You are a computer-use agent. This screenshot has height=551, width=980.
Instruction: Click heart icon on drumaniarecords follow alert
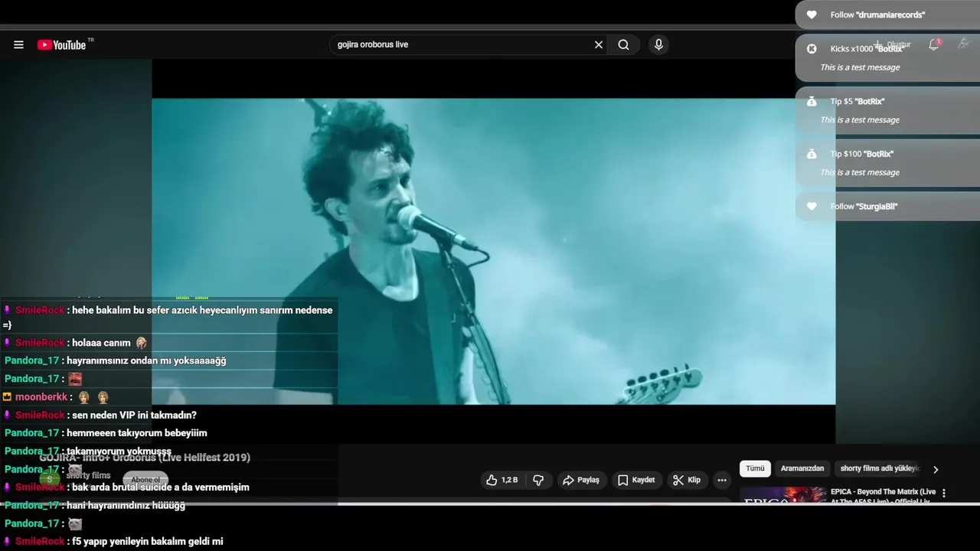pyautogui.click(x=812, y=15)
